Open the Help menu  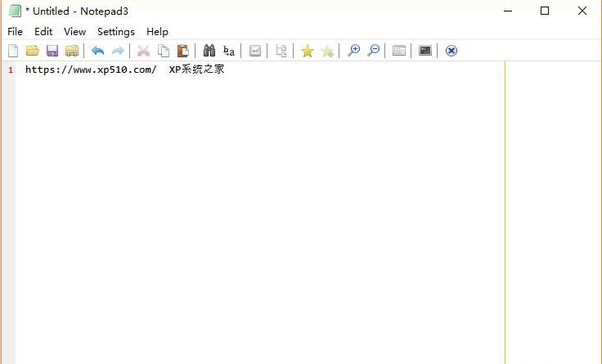[157, 32]
